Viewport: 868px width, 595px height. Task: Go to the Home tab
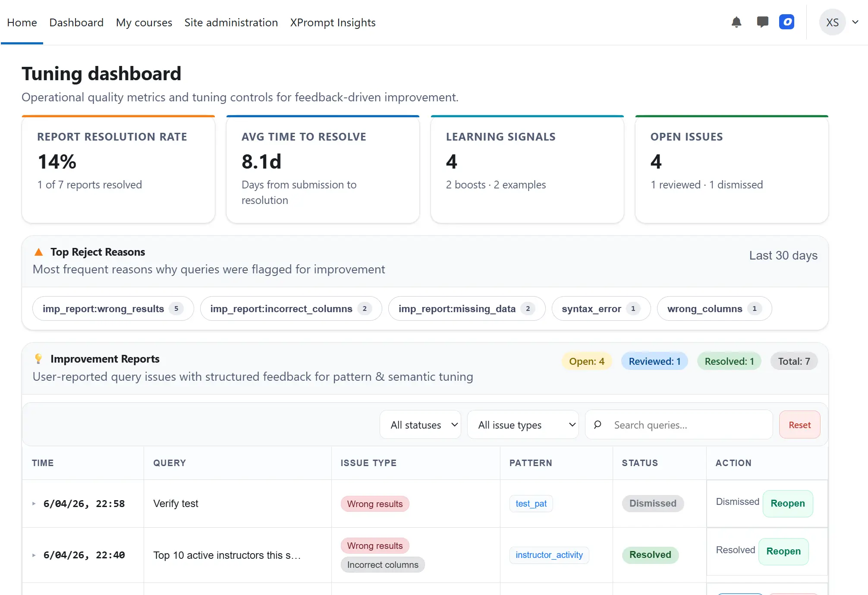(x=22, y=22)
